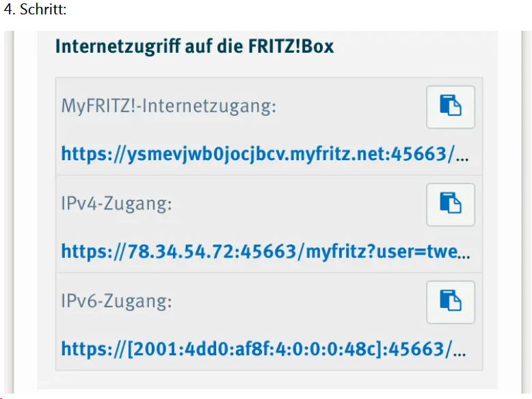Click the ellipsis ending the IPv6 link
Image resolution: width=532 pixels, height=399 pixels.
click(462, 351)
